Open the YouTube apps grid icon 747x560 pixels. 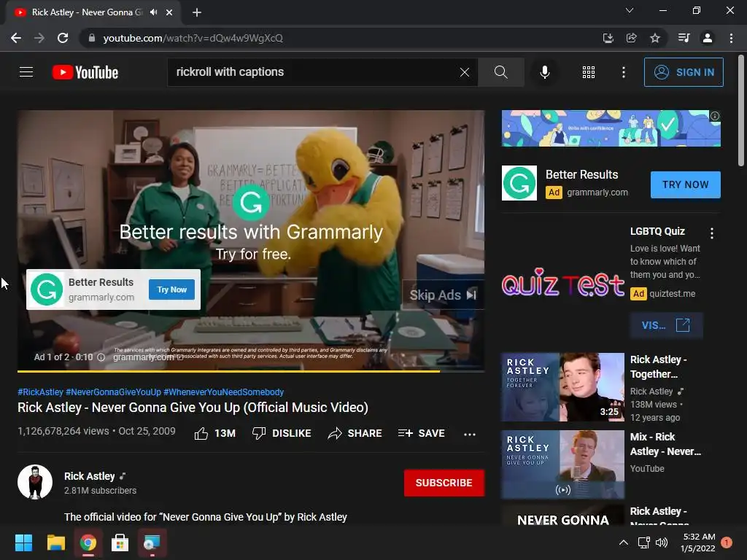[x=589, y=72]
